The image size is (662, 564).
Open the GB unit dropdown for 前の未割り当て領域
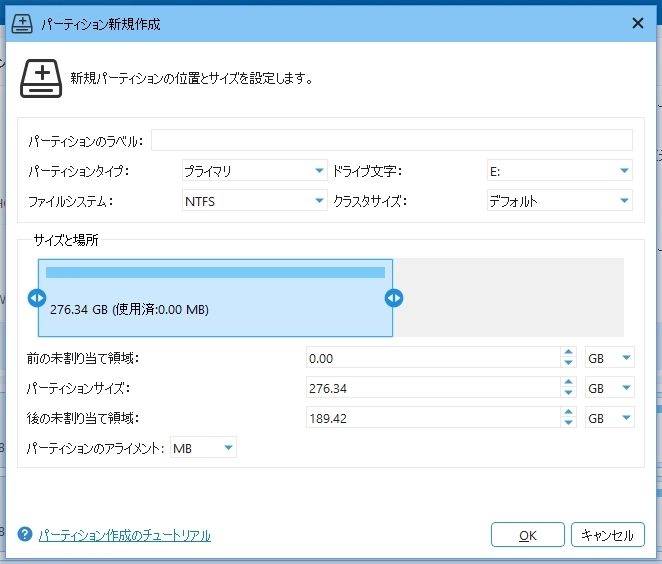coord(610,358)
